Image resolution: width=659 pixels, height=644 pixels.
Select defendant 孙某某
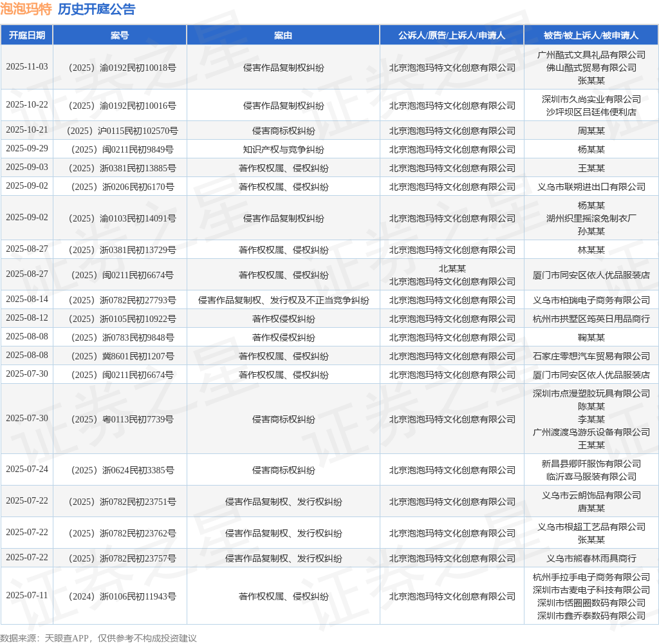(x=591, y=231)
